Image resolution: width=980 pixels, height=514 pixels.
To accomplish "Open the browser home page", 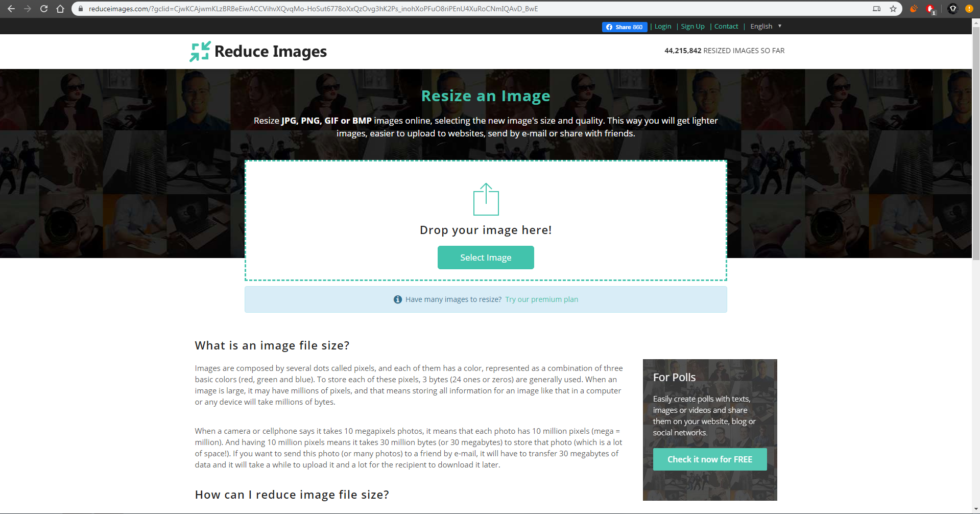I will click(x=60, y=9).
